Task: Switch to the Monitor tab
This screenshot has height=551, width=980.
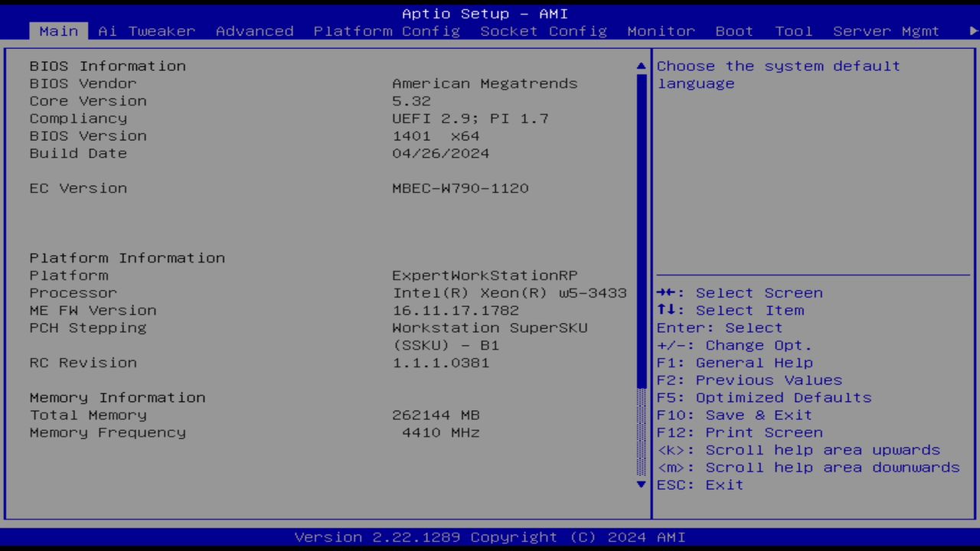Action: pyautogui.click(x=661, y=31)
